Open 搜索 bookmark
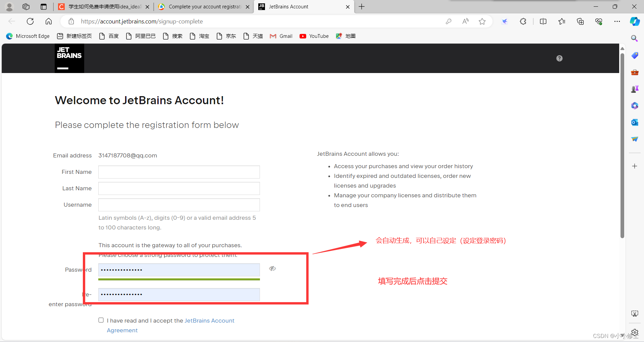 173,36
